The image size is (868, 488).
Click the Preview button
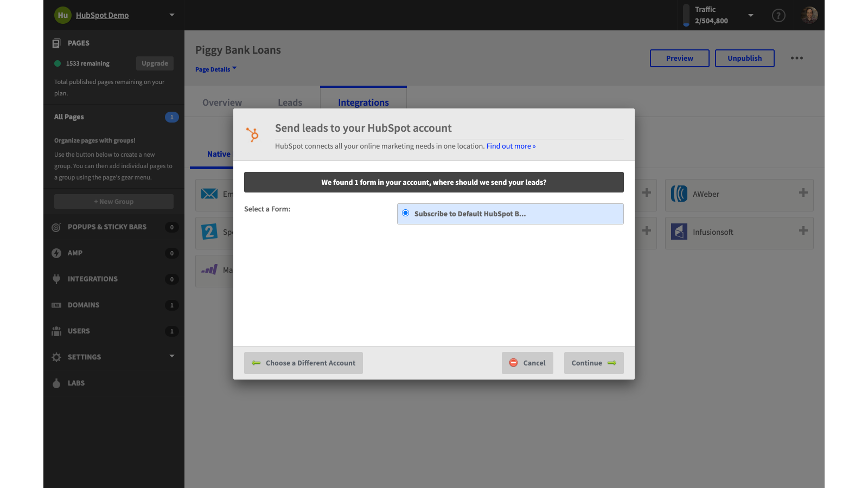[x=680, y=59]
